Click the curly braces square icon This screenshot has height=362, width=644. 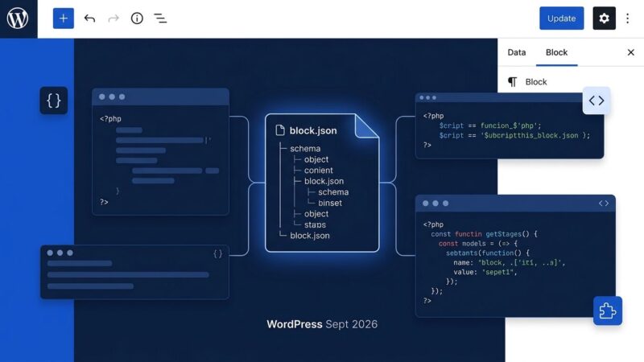(54, 101)
